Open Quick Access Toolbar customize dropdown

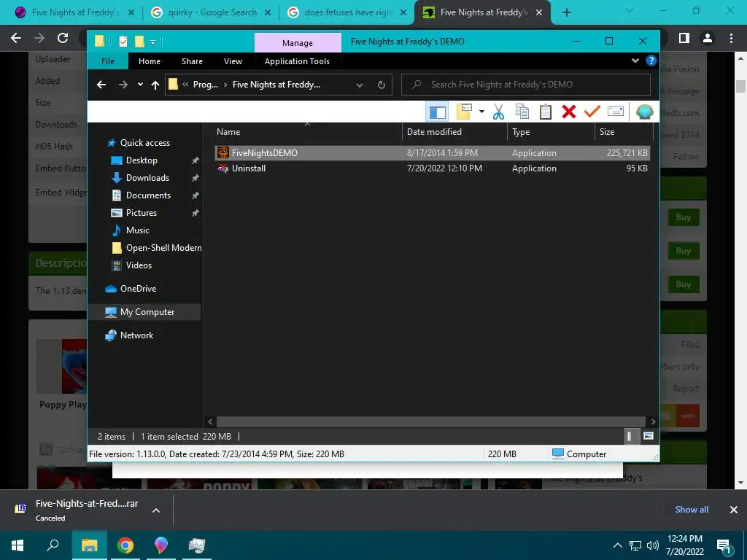(153, 42)
